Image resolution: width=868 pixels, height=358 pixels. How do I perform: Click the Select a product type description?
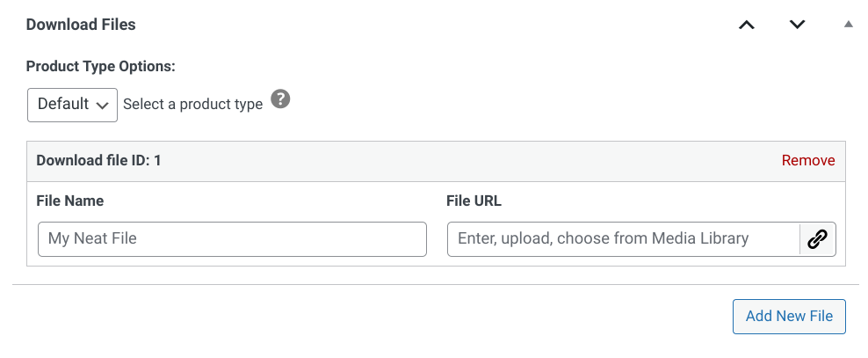coord(192,104)
